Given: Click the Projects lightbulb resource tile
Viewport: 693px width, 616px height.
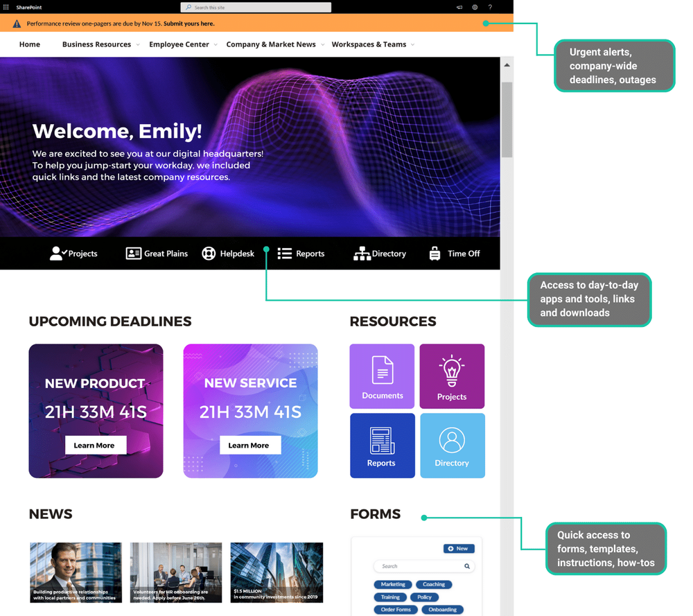Looking at the screenshot, I should coord(452,376).
